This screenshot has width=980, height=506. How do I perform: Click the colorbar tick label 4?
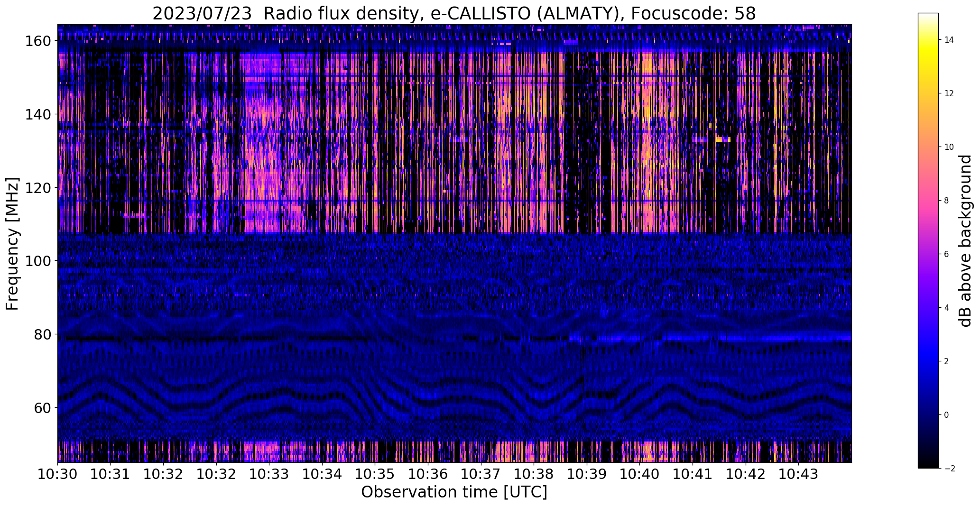[x=947, y=308]
